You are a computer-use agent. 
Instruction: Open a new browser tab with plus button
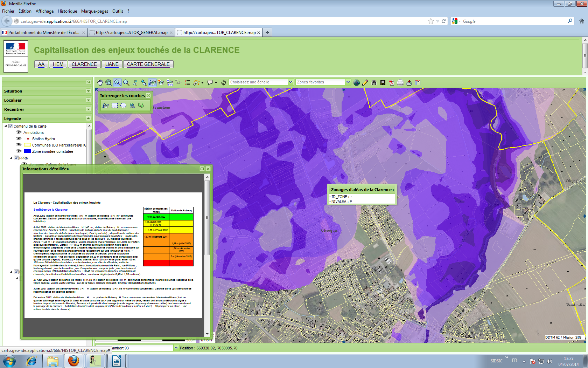tap(267, 33)
